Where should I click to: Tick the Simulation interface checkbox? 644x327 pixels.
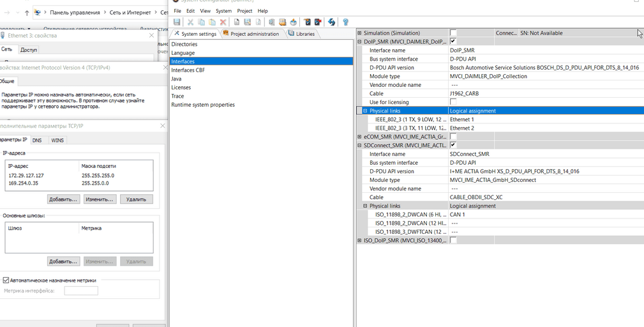(x=453, y=33)
